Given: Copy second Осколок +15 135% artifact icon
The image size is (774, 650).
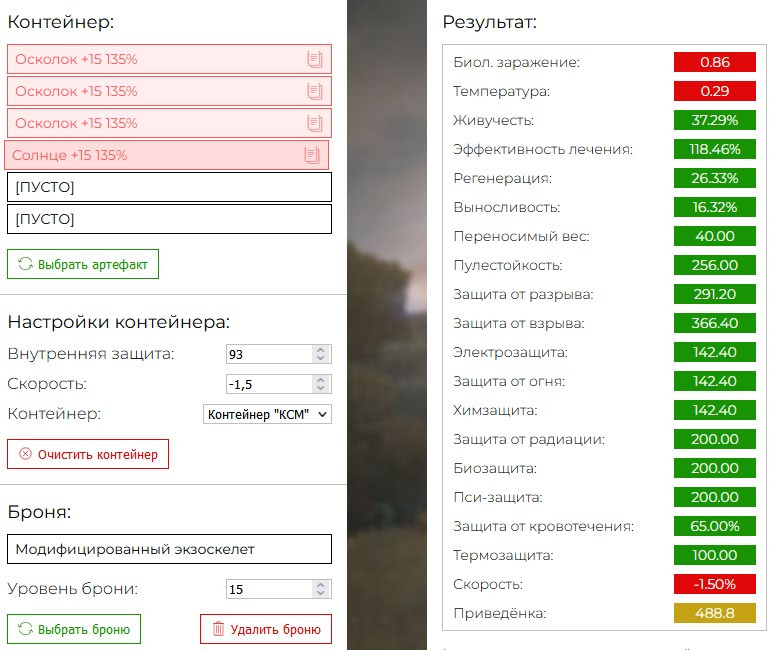Looking at the screenshot, I should pos(314,91).
